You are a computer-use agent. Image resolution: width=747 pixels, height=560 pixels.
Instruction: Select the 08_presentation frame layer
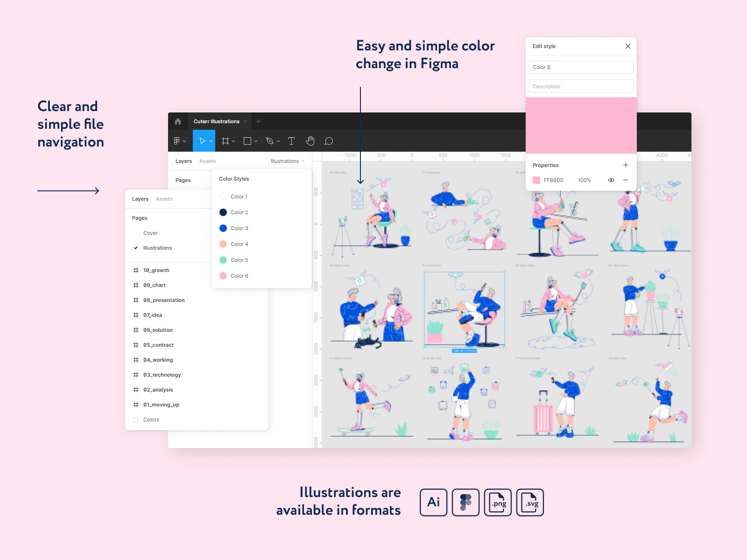point(163,300)
